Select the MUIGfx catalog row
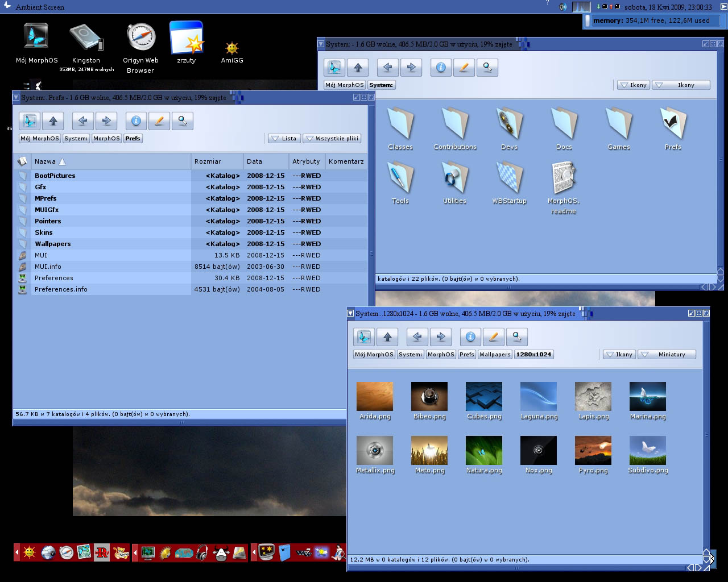728x582 pixels. [191, 210]
